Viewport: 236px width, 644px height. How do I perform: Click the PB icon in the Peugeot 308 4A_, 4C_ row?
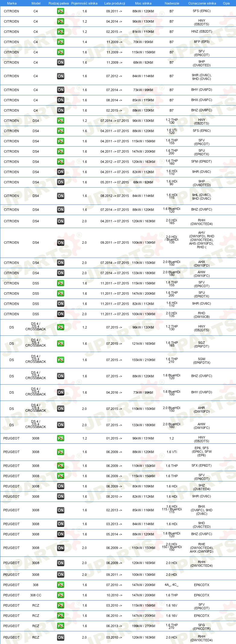60,585
